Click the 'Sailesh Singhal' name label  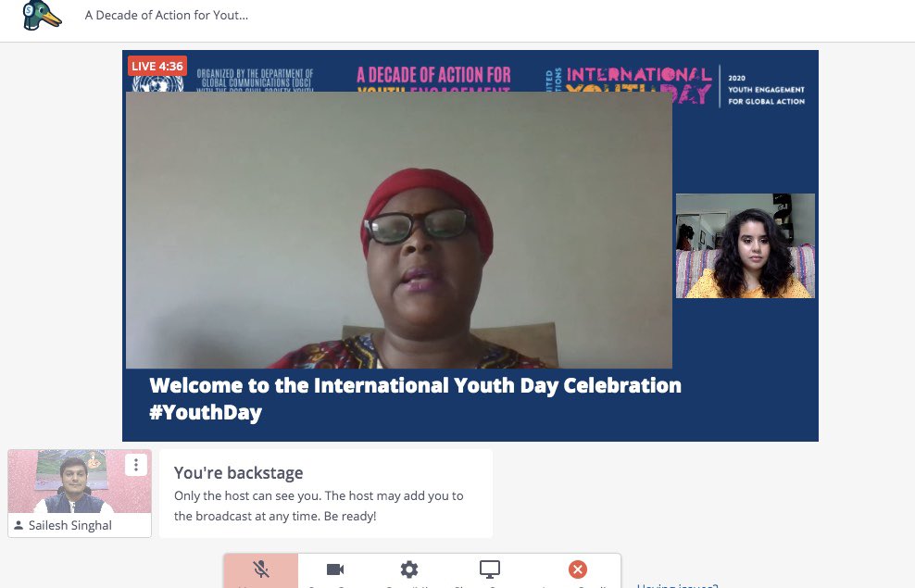(70, 525)
